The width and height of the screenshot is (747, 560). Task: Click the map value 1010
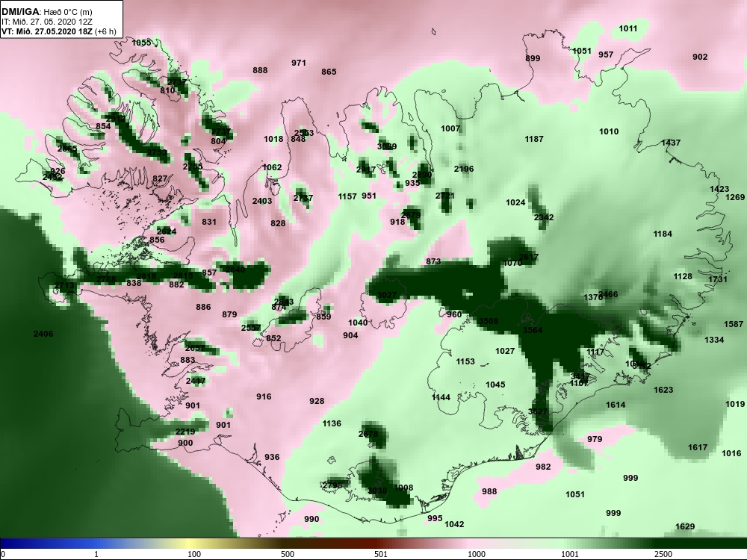point(609,131)
